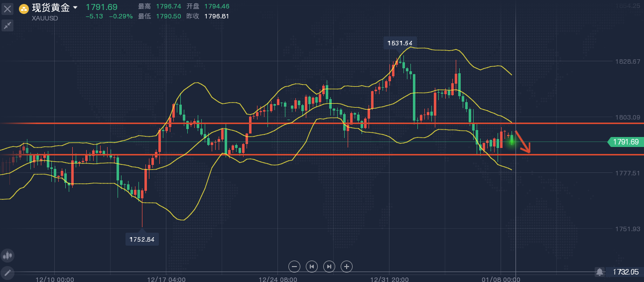Click the 1732.05 alert price label
The width and height of the screenshot is (644, 282).
point(626,272)
